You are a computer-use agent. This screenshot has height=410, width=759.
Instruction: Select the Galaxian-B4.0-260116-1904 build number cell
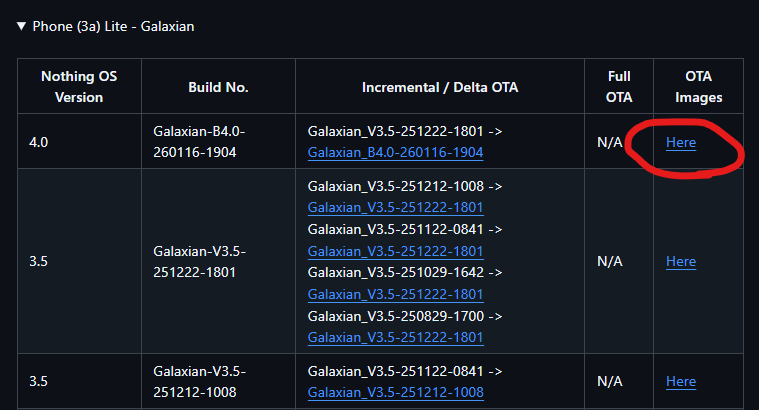pyautogui.click(x=218, y=141)
